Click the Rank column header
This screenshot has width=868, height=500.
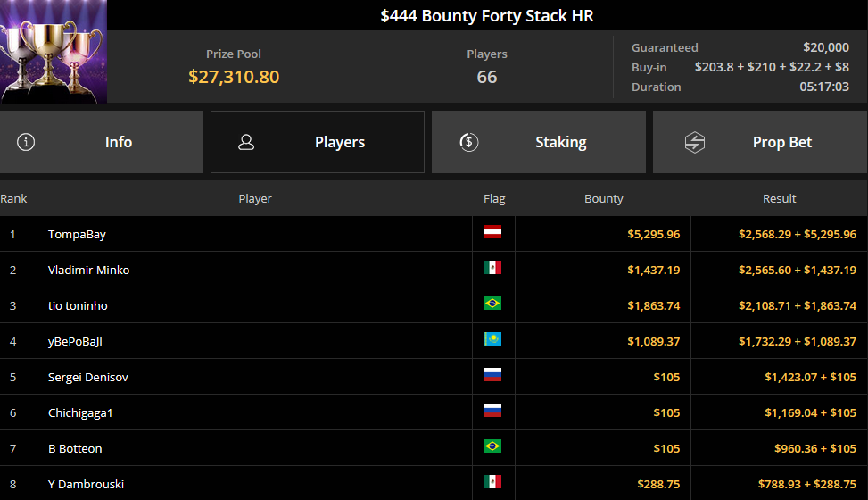pyautogui.click(x=14, y=198)
